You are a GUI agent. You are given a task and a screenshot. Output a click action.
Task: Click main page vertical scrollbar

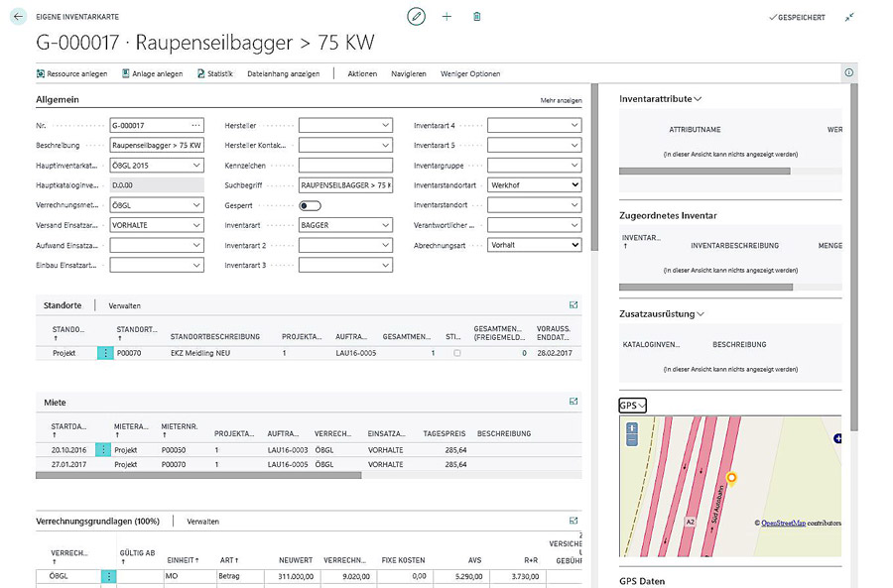pyautogui.click(x=594, y=168)
